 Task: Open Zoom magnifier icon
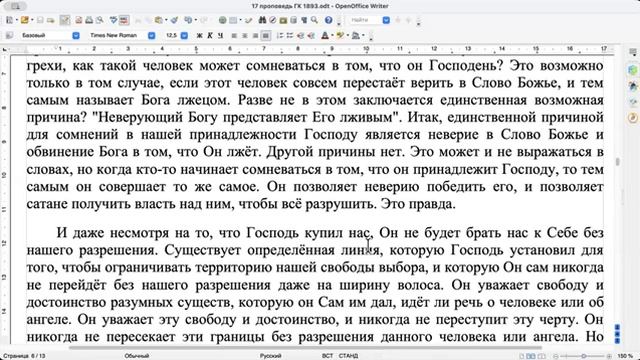314,20
